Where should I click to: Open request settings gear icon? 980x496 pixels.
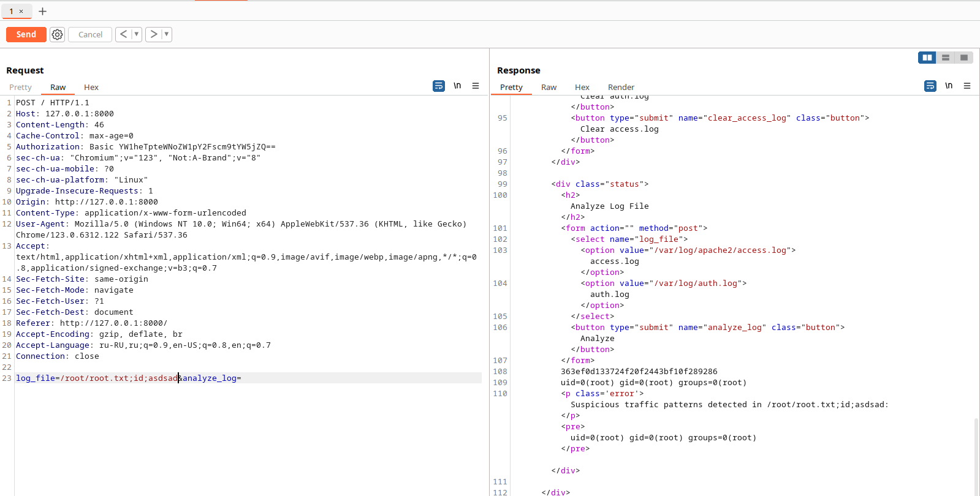[57, 34]
